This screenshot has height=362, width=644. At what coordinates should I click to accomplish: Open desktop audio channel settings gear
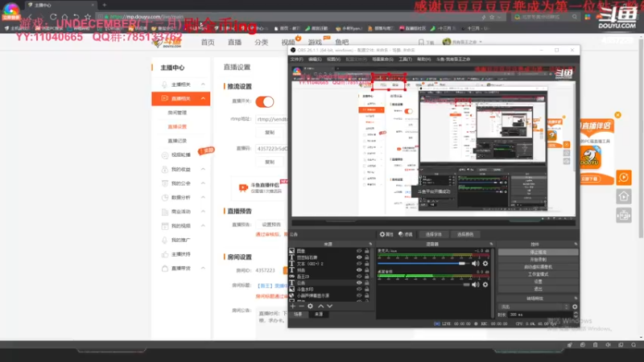tap(485, 285)
